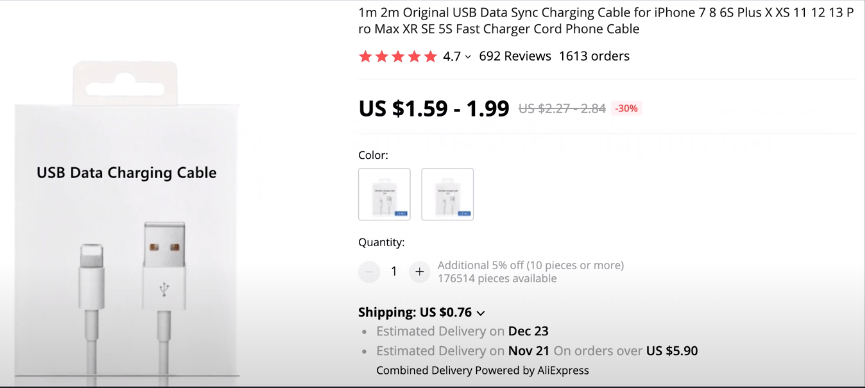Click the USB symbol on the cable connector
The height and width of the screenshot is (388, 865).
tap(163, 289)
